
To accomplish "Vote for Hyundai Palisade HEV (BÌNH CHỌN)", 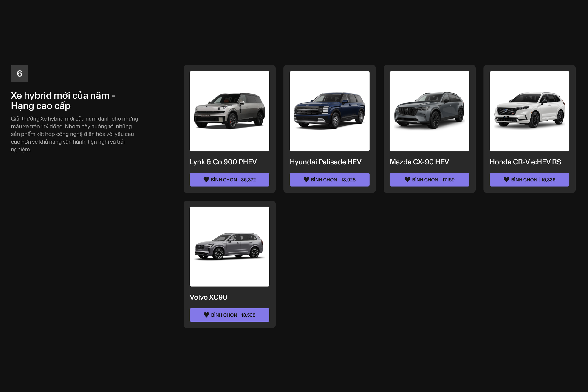I will tap(329, 179).
